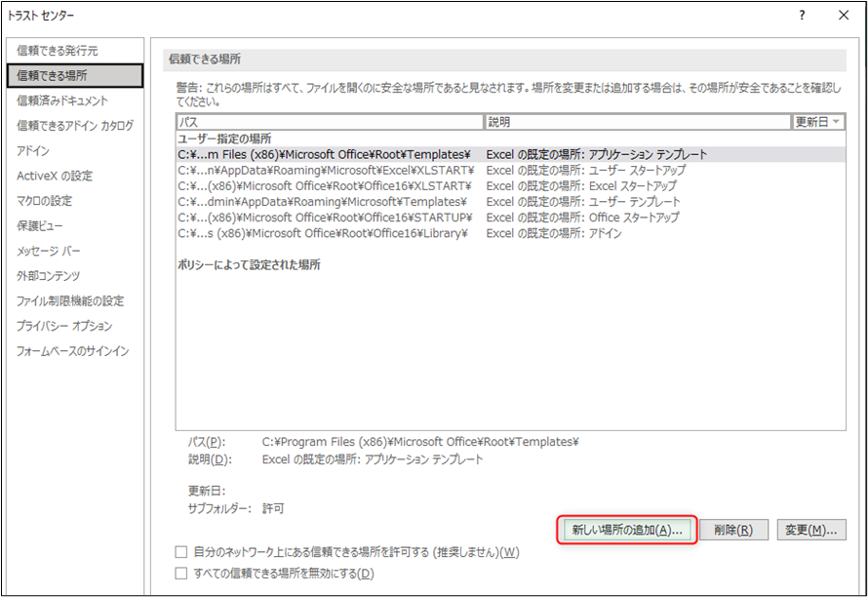Open the 更新日 column dropdown arrow
This screenshot has width=868, height=597.
pos(836,122)
